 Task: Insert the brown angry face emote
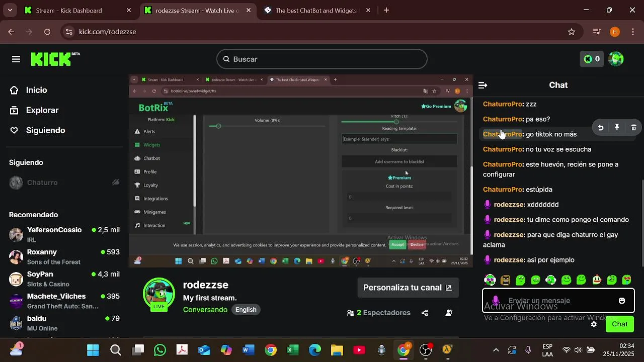point(505,280)
